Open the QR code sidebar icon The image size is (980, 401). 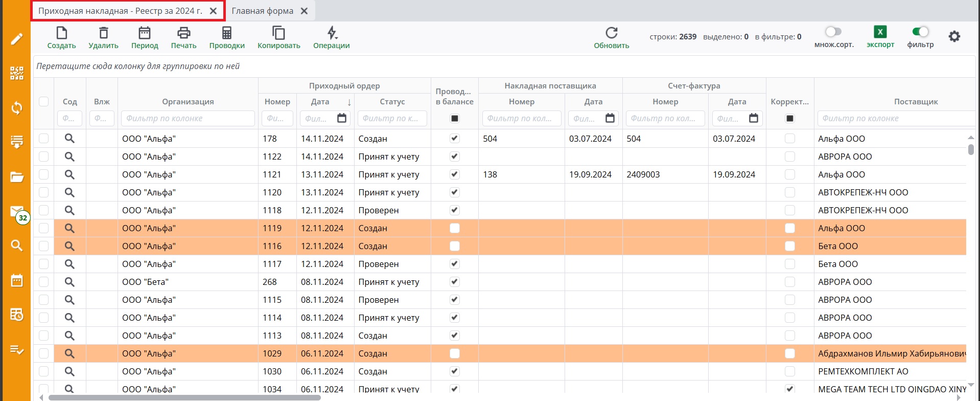coord(17,73)
